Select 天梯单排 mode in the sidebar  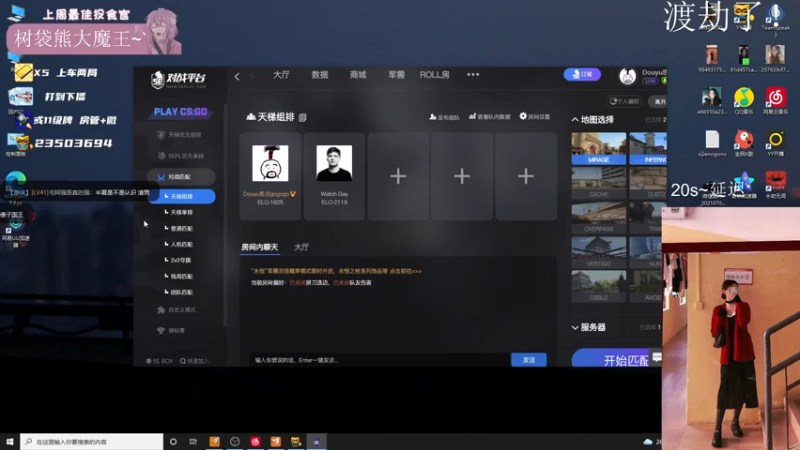(x=181, y=212)
